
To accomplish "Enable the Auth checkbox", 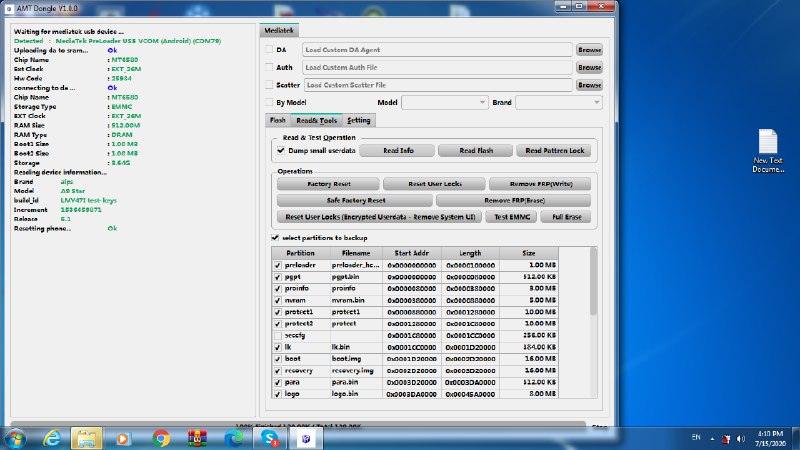I will click(269, 67).
